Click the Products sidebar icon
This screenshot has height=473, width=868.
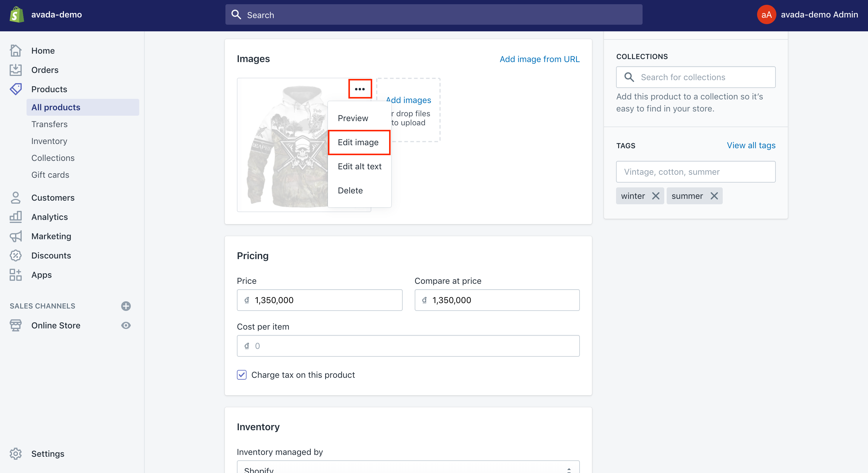coord(16,89)
